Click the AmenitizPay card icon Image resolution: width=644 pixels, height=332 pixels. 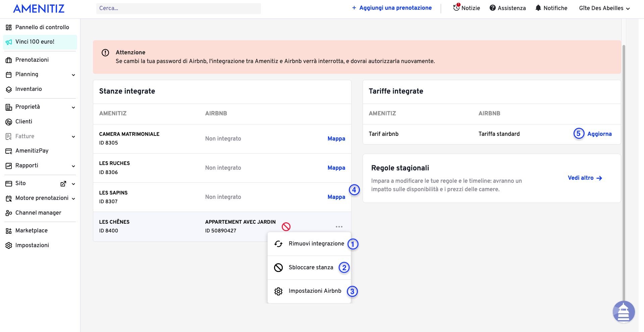coord(9,151)
